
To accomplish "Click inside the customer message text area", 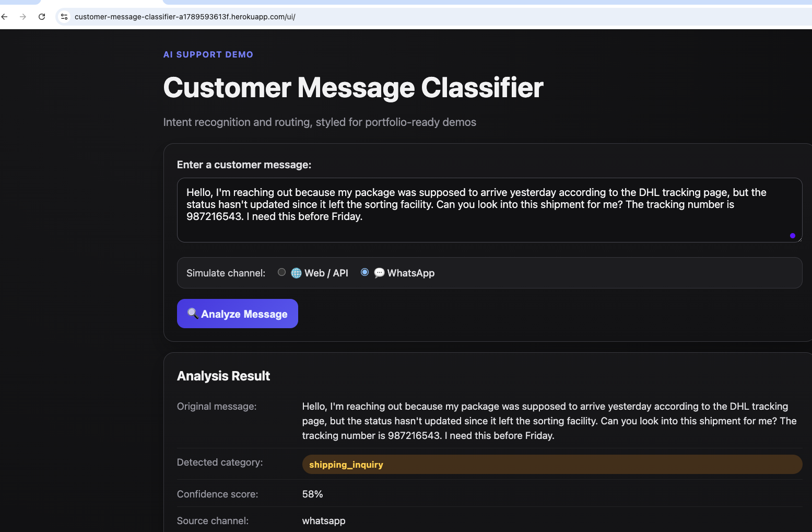I will coord(489,210).
